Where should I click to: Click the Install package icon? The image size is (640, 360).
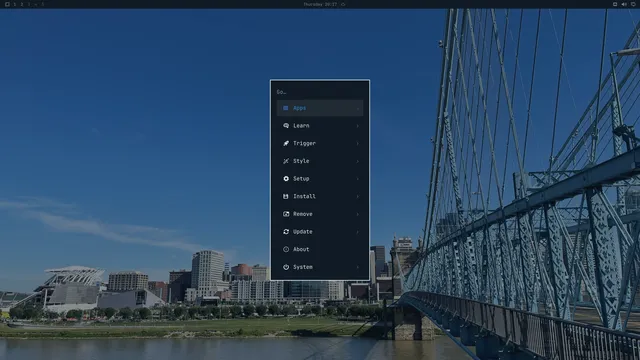point(286,196)
